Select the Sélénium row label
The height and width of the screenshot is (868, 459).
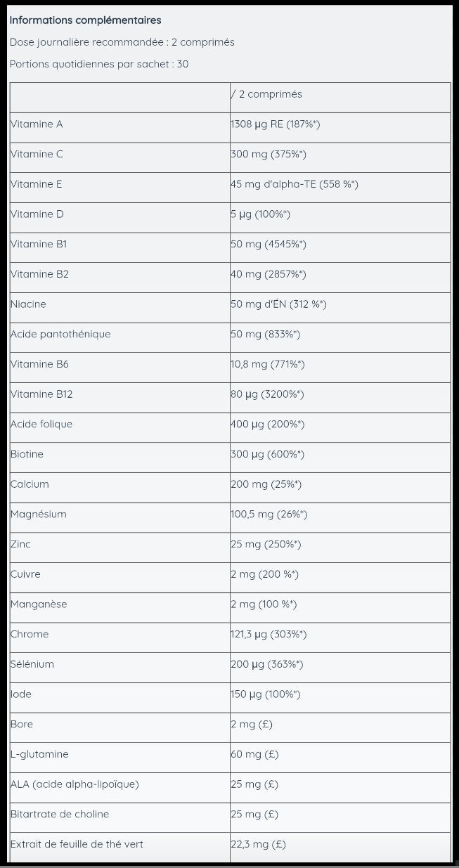[32, 664]
